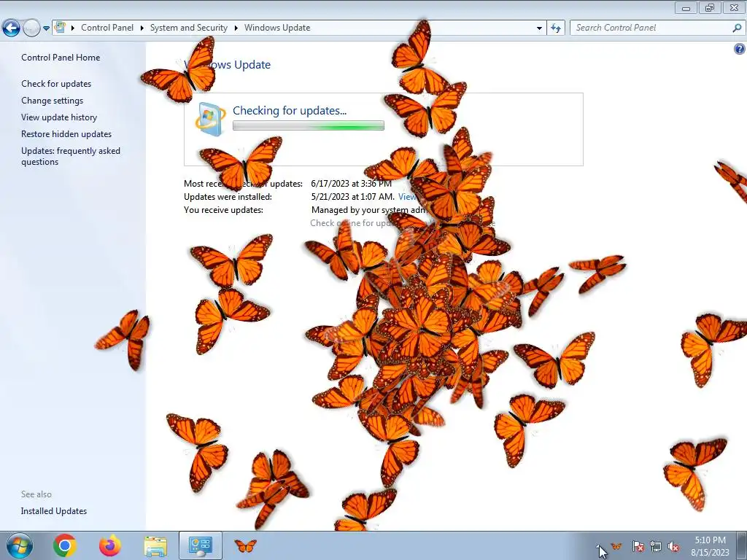Click the '6/17/2023 at 3:36 PM' text

pyautogui.click(x=351, y=183)
